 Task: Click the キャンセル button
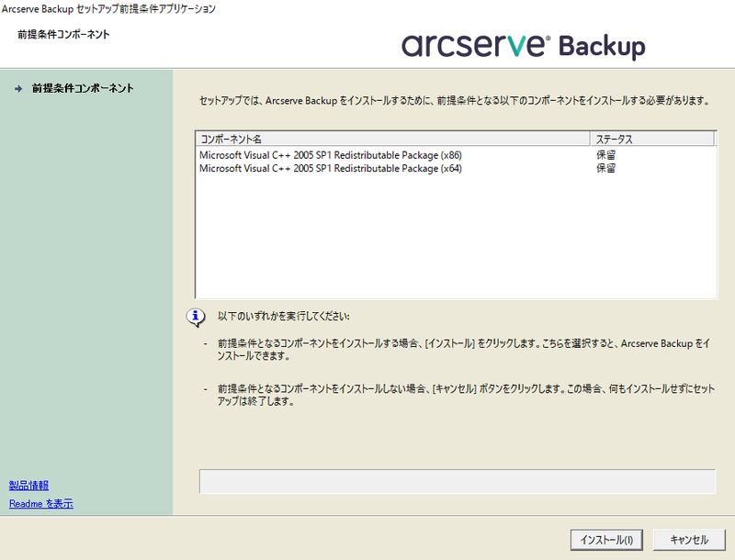tap(689, 540)
